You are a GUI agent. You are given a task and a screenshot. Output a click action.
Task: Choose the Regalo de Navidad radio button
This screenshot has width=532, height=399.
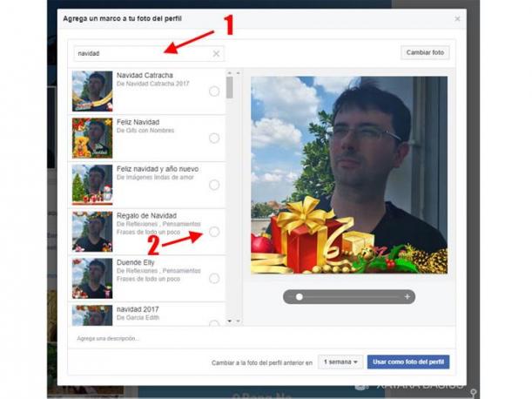pos(214,232)
